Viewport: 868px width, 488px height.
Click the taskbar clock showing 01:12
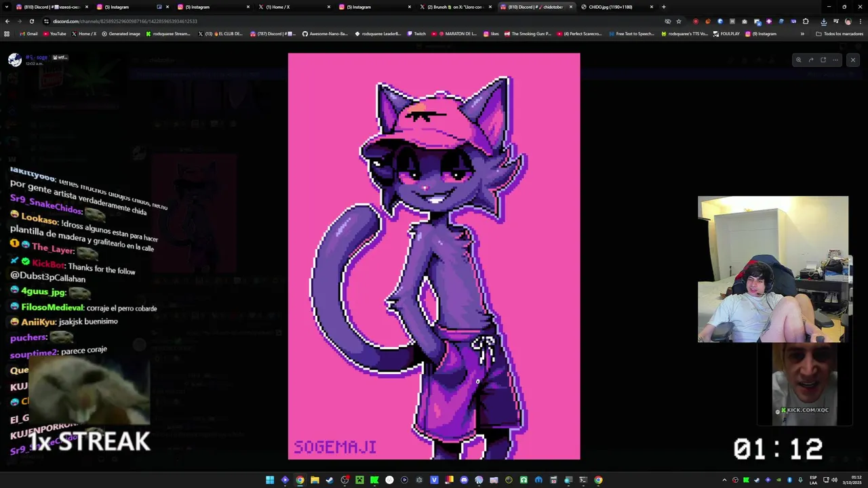(850, 480)
